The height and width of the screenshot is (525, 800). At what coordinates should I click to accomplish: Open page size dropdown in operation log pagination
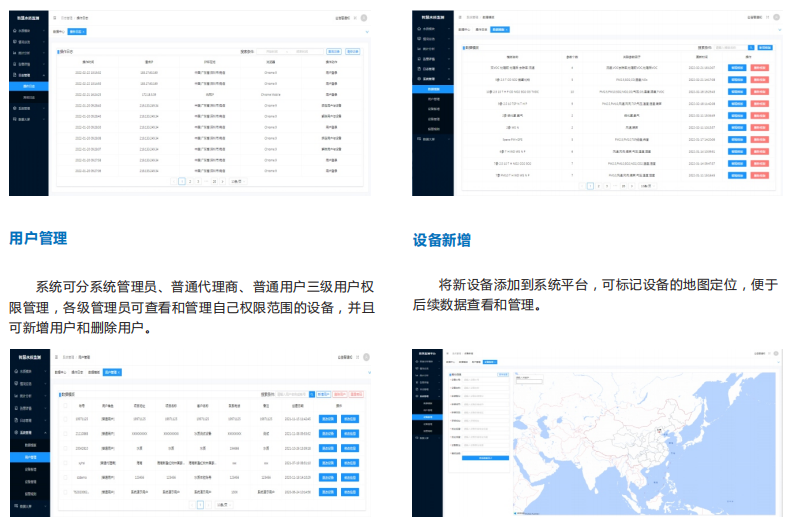tap(237, 182)
